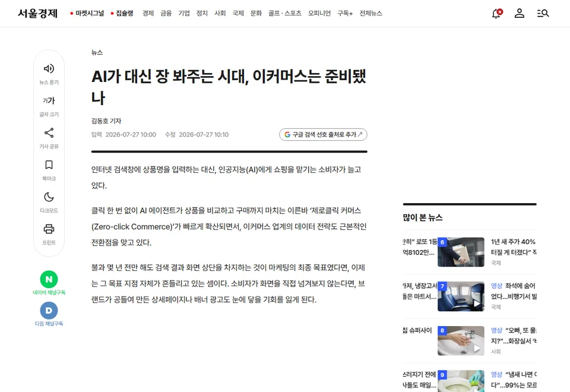
Task: Open the 전체뉴스 menu
Action: (370, 14)
